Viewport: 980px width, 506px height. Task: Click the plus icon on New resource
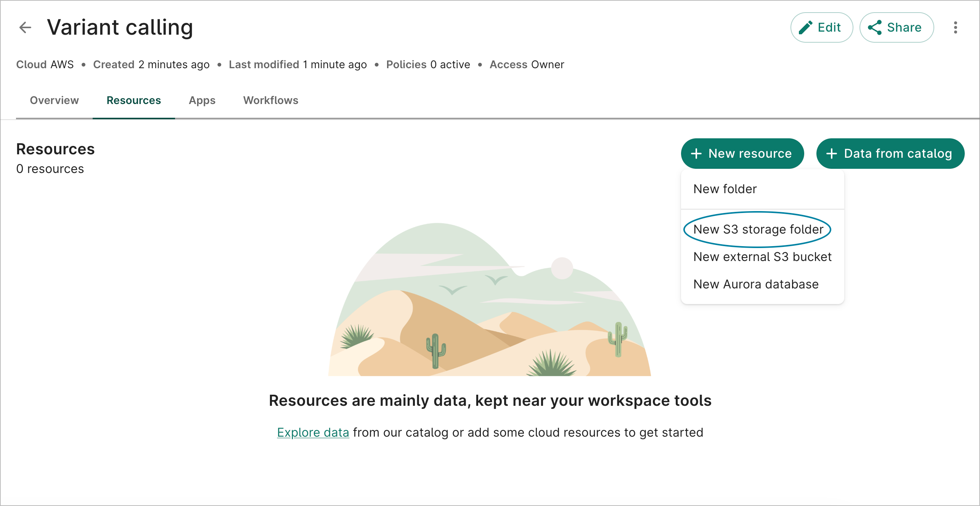pyautogui.click(x=697, y=154)
